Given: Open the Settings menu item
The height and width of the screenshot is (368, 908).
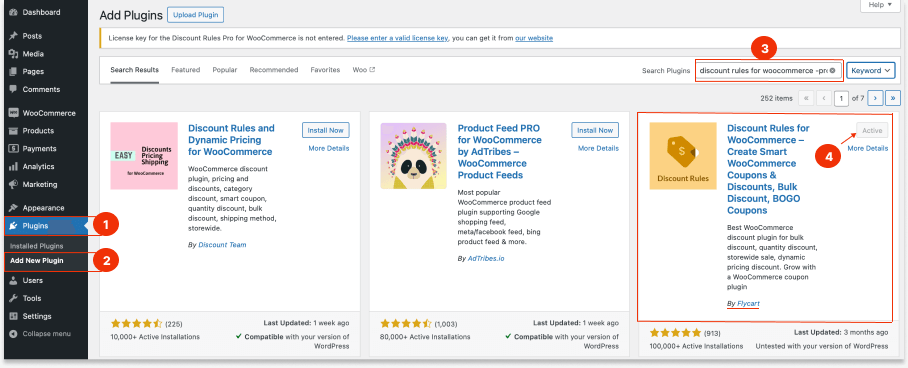Looking at the screenshot, I should (46, 316).
